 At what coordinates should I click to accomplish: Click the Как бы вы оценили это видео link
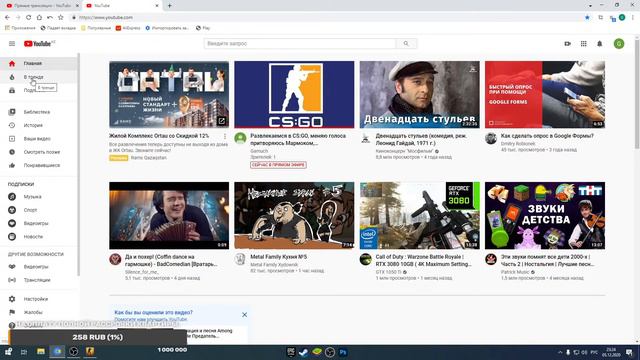[x=153, y=312]
